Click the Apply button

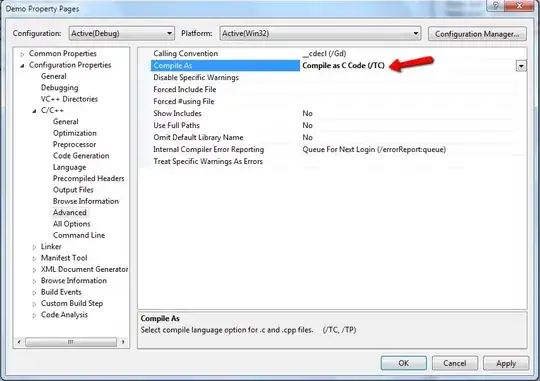506,363
